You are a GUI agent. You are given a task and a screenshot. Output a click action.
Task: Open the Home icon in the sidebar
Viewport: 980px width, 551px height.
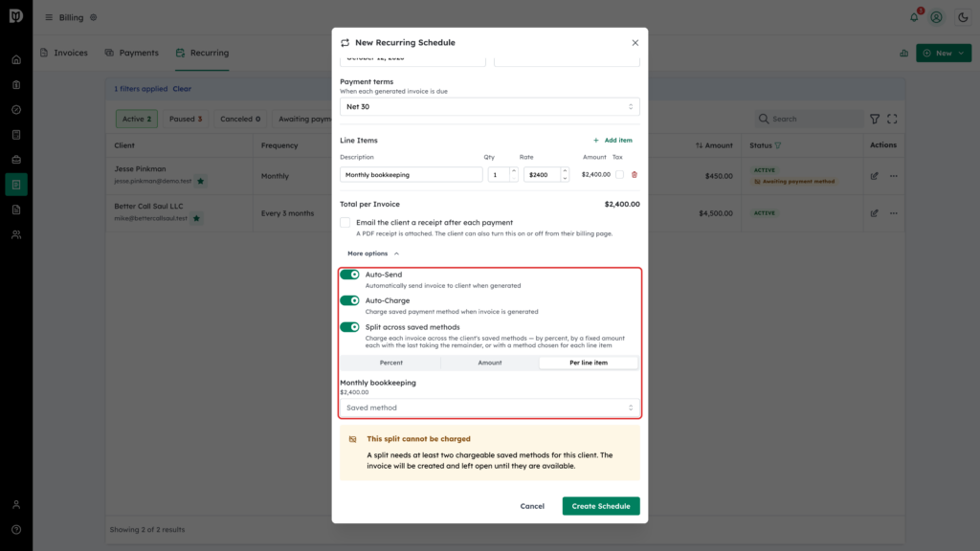[16, 60]
